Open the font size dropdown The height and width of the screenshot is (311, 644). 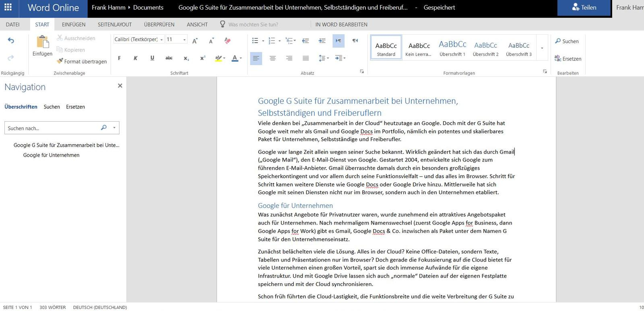[x=184, y=39]
